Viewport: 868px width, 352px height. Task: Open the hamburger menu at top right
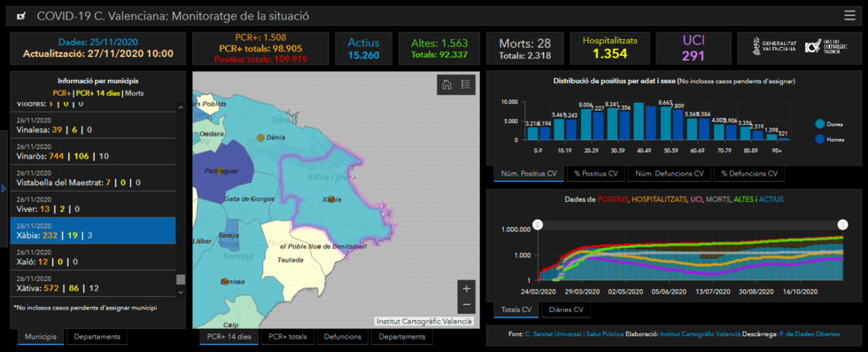(x=849, y=16)
